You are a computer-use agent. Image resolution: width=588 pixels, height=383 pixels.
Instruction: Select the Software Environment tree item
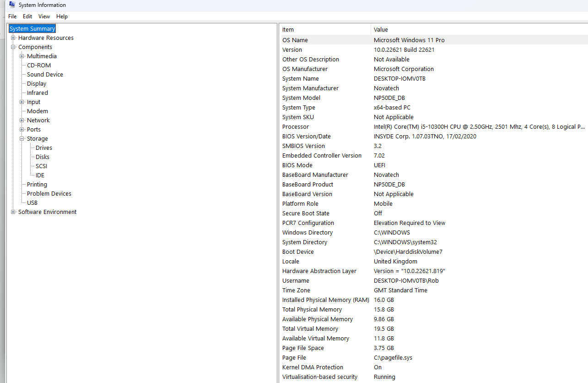click(47, 212)
